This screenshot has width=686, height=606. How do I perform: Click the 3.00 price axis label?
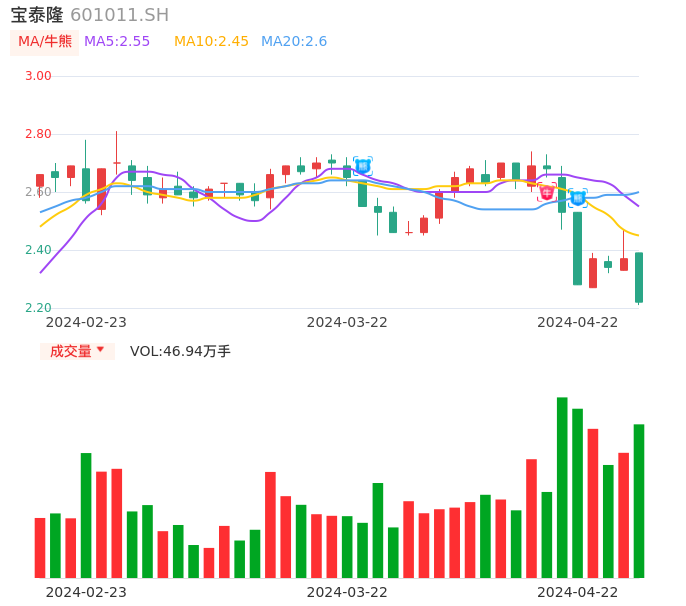coord(38,76)
